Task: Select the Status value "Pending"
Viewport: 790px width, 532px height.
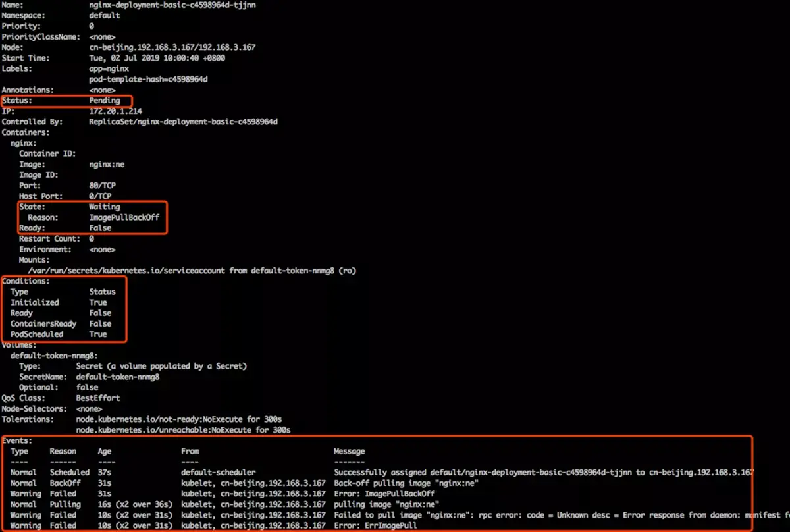Action: point(105,101)
